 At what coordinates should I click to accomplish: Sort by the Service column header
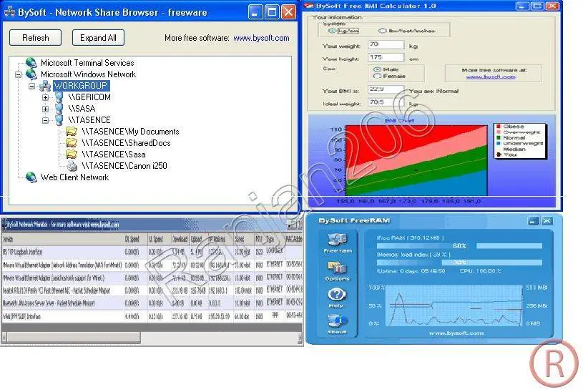(62, 239)
